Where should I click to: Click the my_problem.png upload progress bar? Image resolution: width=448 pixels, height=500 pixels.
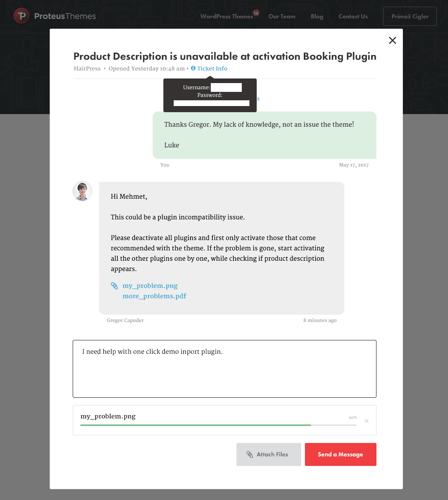[218, 425]
